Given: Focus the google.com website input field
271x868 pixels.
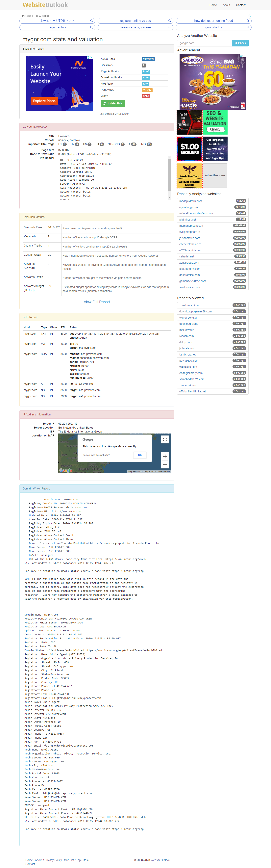Looking at the screenshot, I should click(205, 43).
